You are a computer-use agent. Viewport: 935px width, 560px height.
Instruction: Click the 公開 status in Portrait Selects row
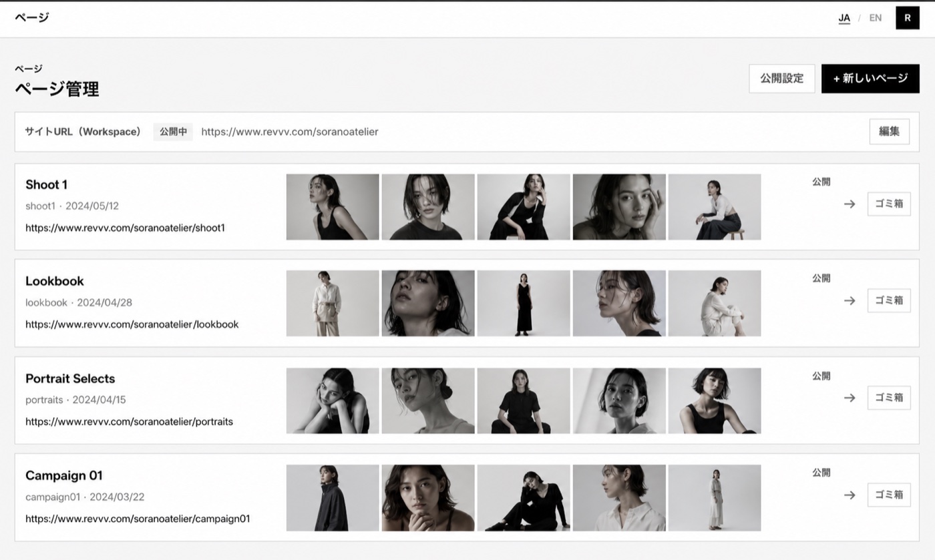coord(821,376)
